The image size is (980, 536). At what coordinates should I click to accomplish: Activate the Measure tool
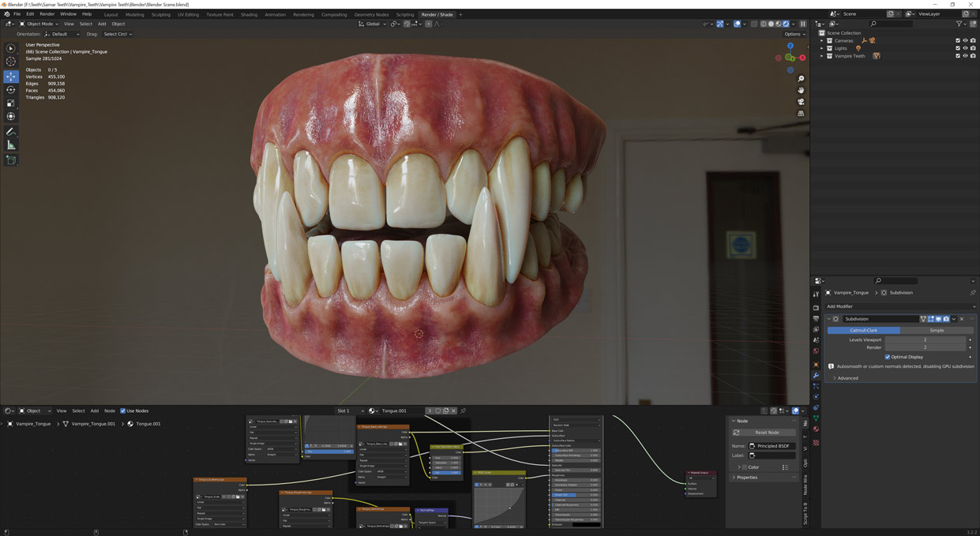tap(10, 145)
